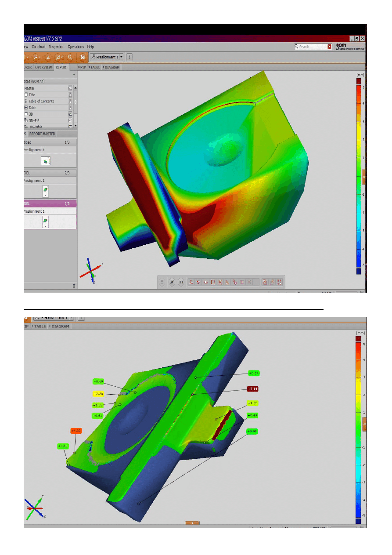Toggle the layout button beside 3D template
The width and height of the screenshot is (392, 555).
point(70,114)
